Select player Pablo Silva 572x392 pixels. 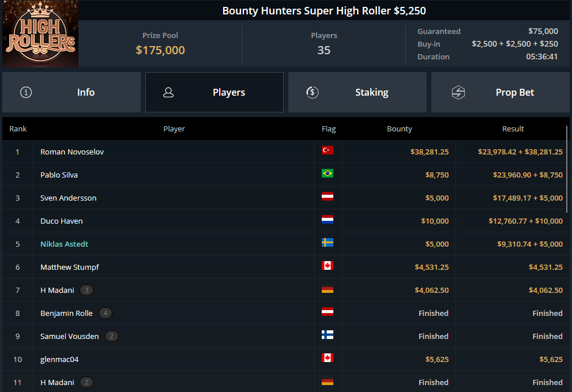click(x=59, y=175)
